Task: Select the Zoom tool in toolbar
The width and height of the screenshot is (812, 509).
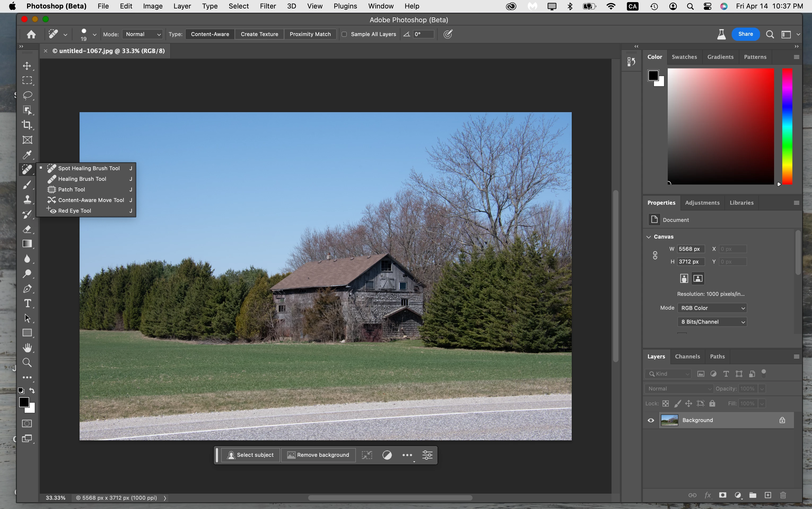Action: tap(27, 363)
